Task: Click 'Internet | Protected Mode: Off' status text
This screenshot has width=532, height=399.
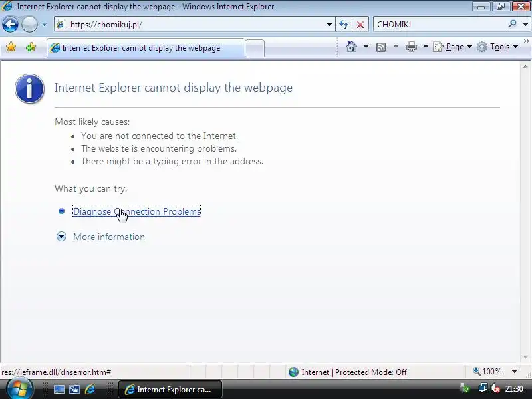Action: click(x=354, y=372)
